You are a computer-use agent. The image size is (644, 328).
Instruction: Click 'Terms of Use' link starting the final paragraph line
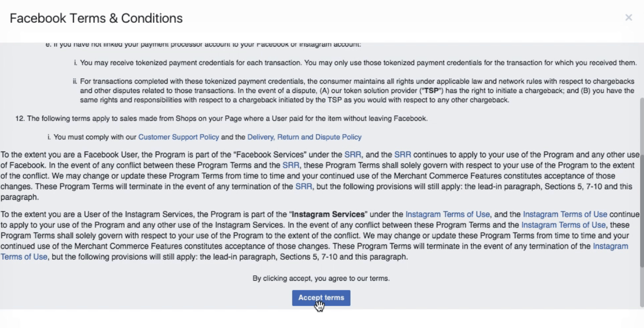click(24, 257)
